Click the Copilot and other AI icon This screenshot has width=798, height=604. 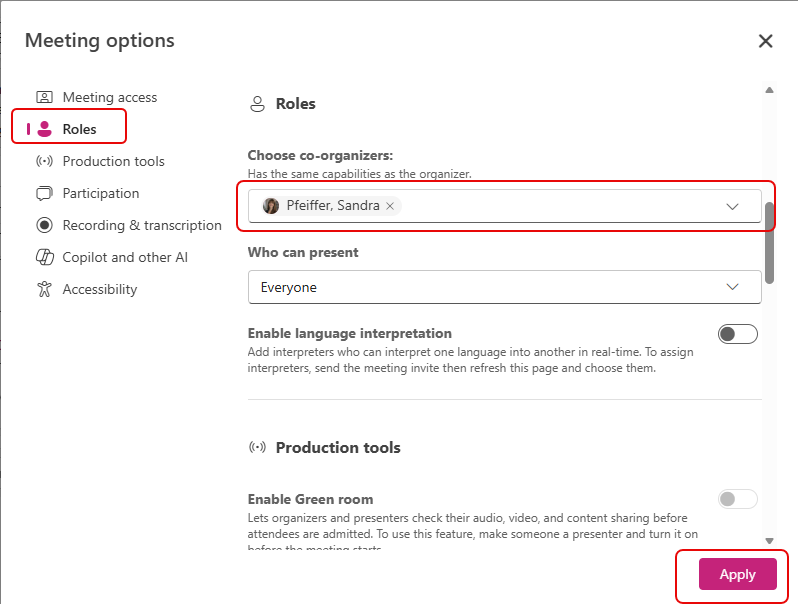tap(44, 257)
